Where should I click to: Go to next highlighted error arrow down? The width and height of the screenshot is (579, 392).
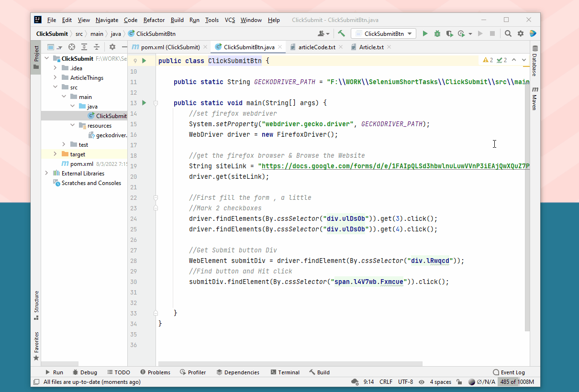tap(523, 60)
